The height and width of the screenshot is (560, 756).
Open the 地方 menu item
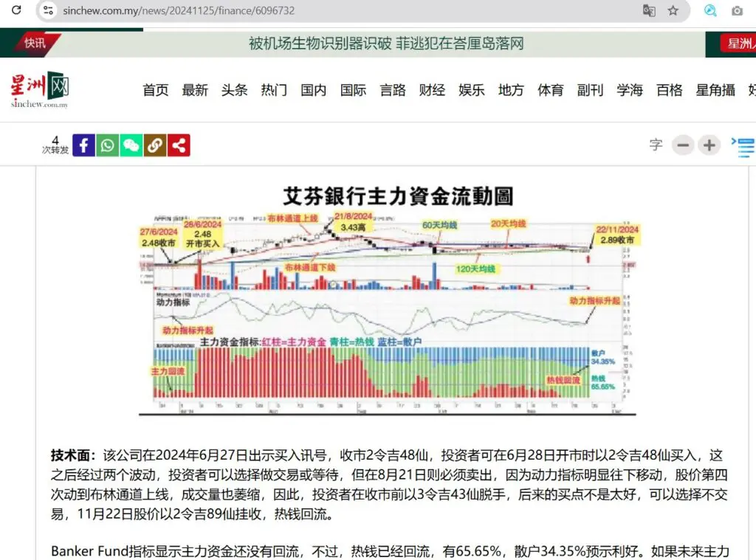click(511, 89)
